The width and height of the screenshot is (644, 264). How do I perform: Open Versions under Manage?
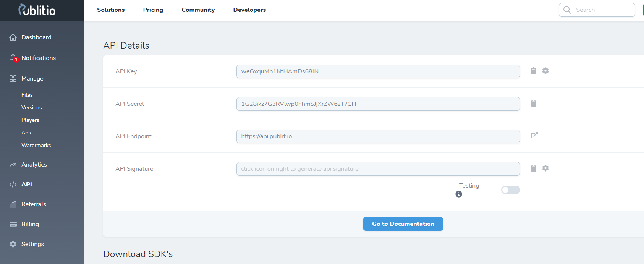pyautogui.click(x=32, y=107)
